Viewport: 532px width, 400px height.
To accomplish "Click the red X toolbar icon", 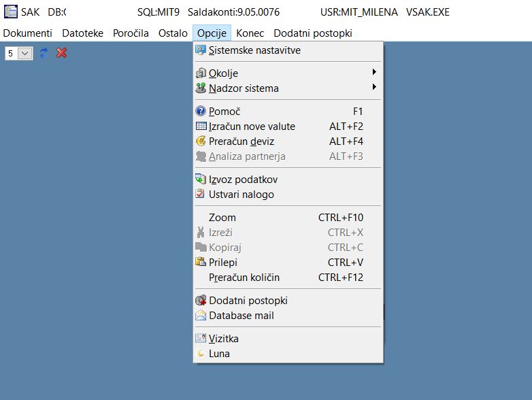I will 61,53.
